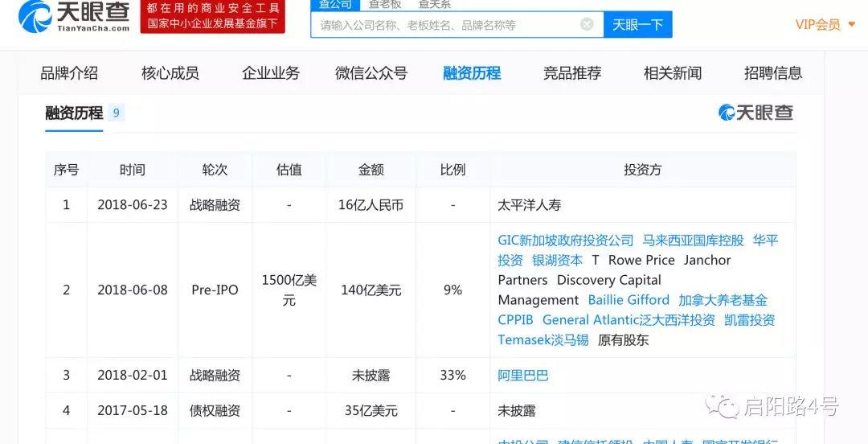This screenshot has width=868, height=444.
Task: Open the 竞品推荐 tab
Action: tap(572, 72)
